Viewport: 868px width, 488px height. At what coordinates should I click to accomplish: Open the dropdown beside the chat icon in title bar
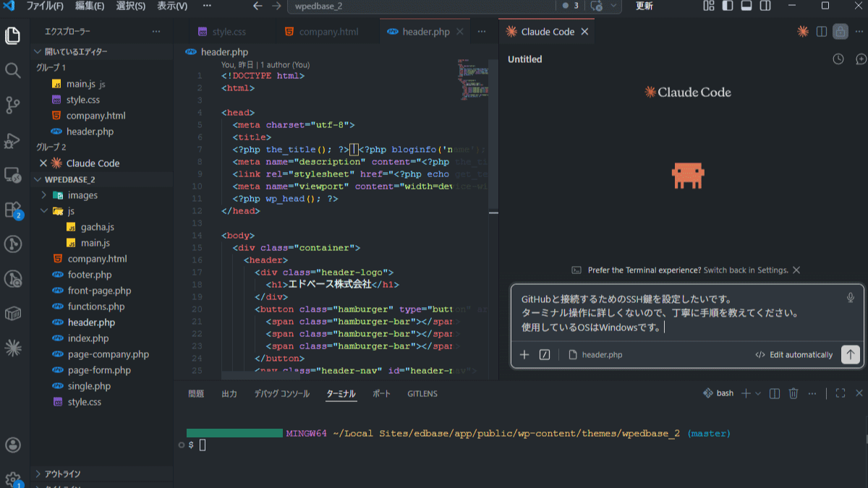tap(615, 6)
